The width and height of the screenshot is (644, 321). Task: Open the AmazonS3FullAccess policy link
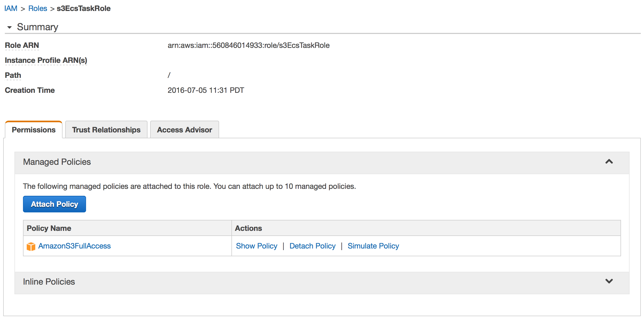click(74, 246)
